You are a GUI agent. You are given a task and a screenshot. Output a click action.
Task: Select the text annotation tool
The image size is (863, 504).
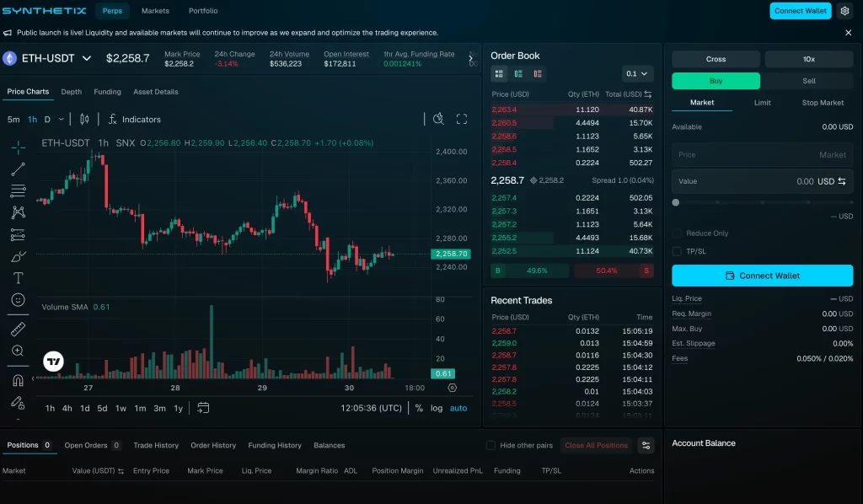pos(19,278)
